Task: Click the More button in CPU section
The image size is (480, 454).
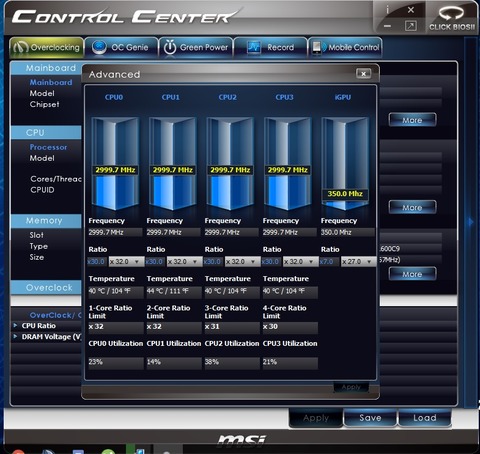Action: 412,208
